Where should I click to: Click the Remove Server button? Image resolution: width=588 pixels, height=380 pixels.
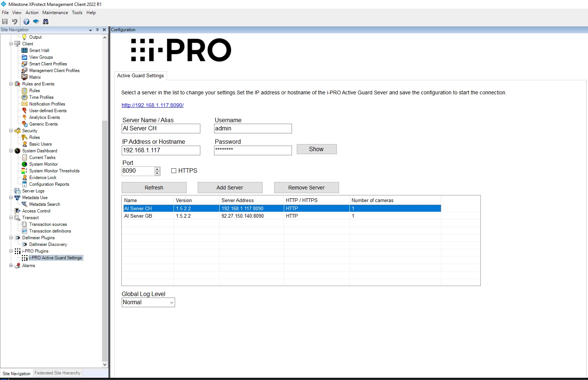pyautogui.click(x=306, y=188)
